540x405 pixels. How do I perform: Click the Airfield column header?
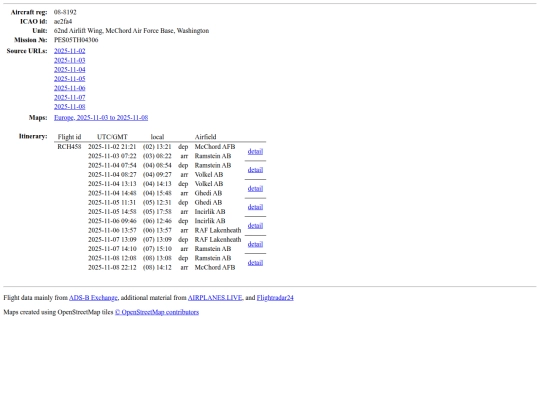pyautogui.click(x=206, y=137)
